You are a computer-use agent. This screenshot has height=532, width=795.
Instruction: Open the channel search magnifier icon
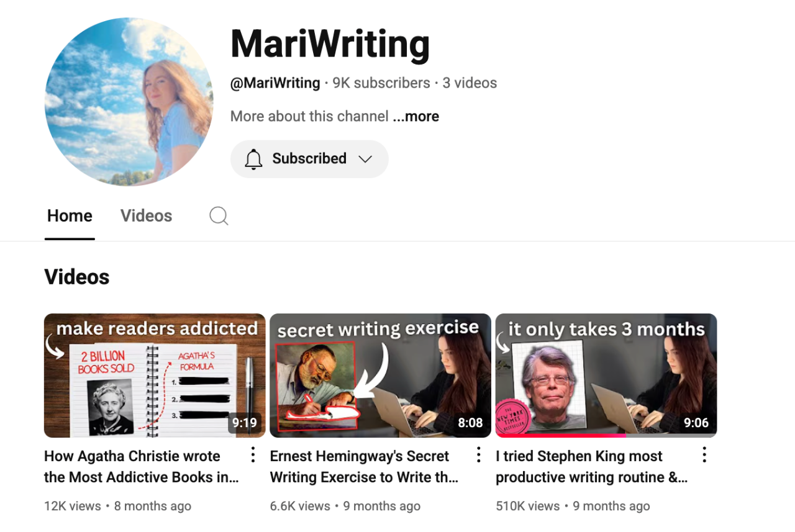tap(219, 216)
